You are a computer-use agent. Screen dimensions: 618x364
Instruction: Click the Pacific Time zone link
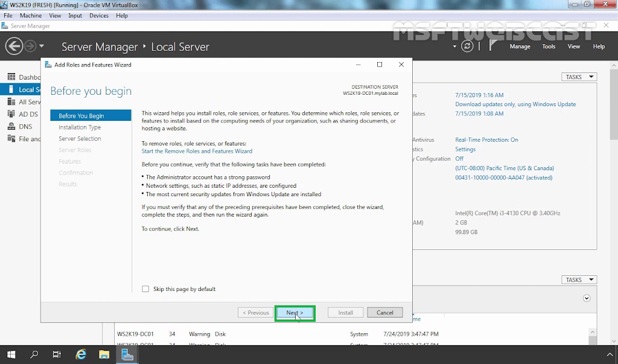click(505, 168)
